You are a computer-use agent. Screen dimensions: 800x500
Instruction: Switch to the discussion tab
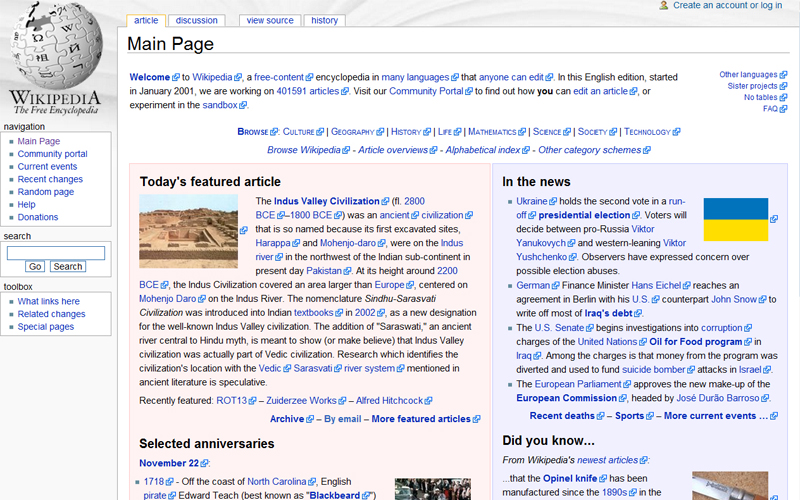196,20
